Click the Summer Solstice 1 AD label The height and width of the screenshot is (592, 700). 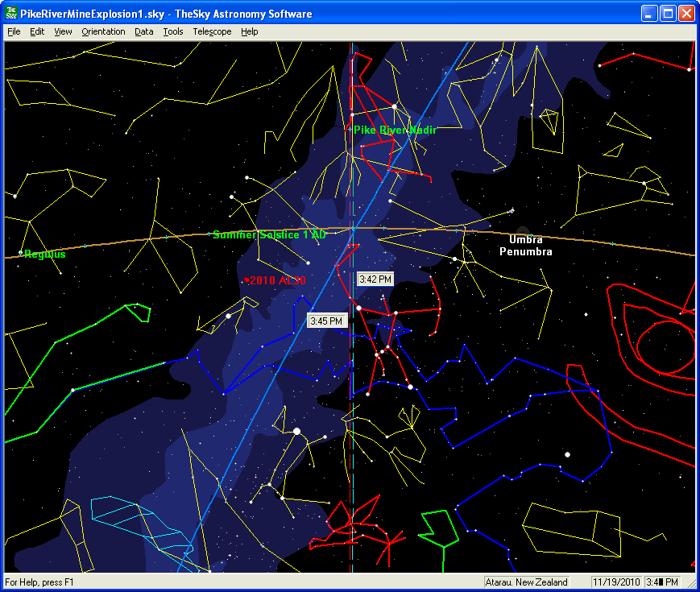click(269, 234)
